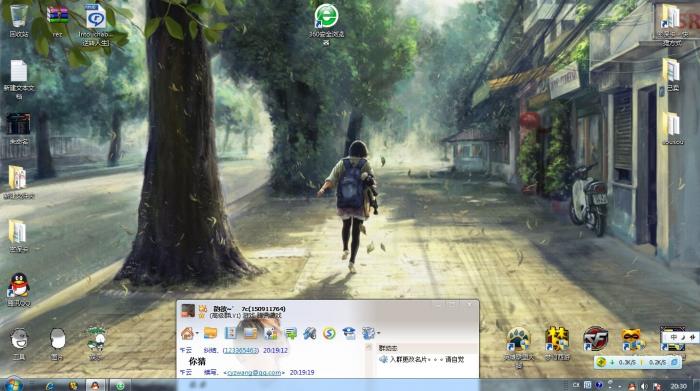Launch the paw print game shortcut
This screenshot has width=700, height=391.
click(518, 339)
